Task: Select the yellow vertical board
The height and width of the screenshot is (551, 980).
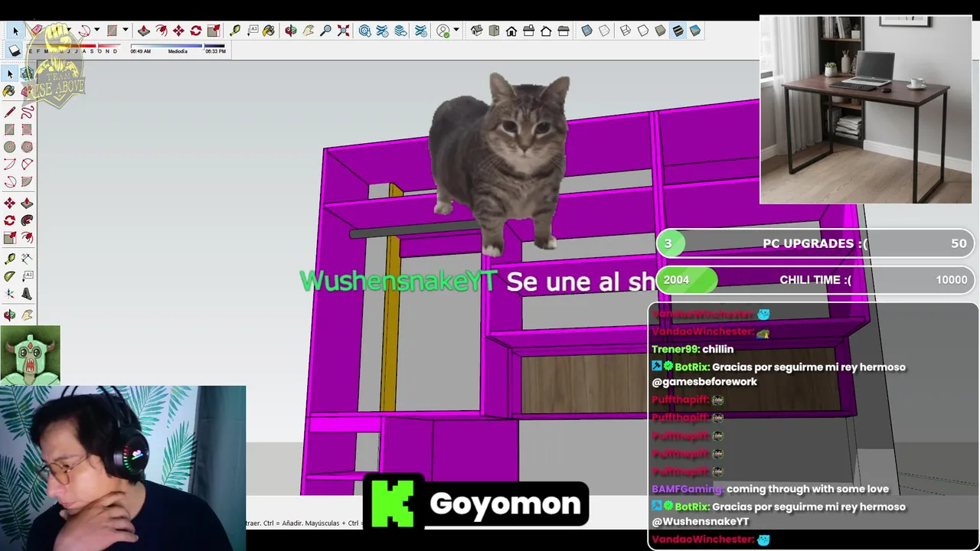Action: click(391, 321)
